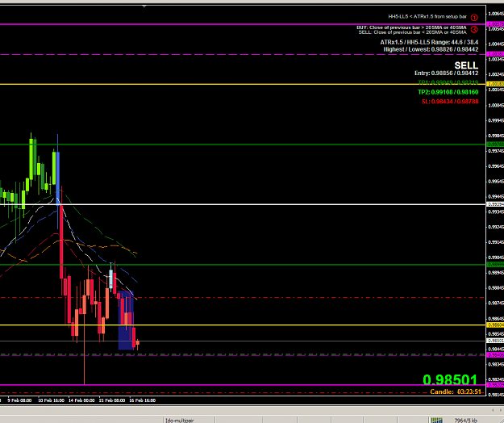Click the 10 Feb 16:00 time label
504x423 pixels.
[51, 400]
